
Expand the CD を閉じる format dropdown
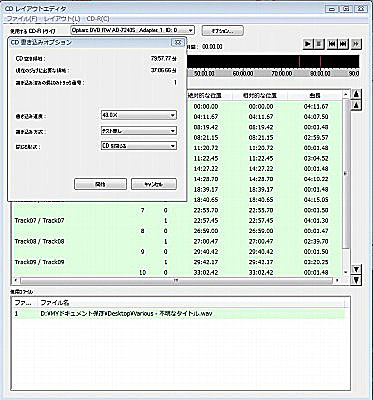[139, 146]
